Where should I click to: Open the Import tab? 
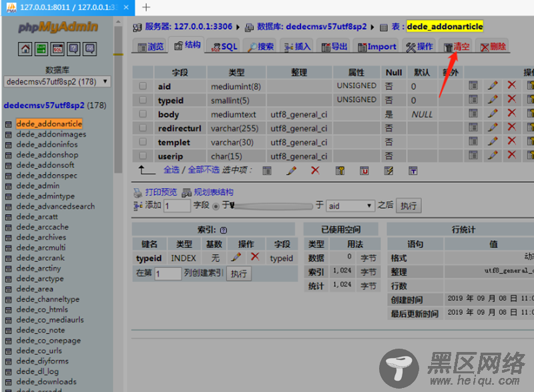[376, 47]
